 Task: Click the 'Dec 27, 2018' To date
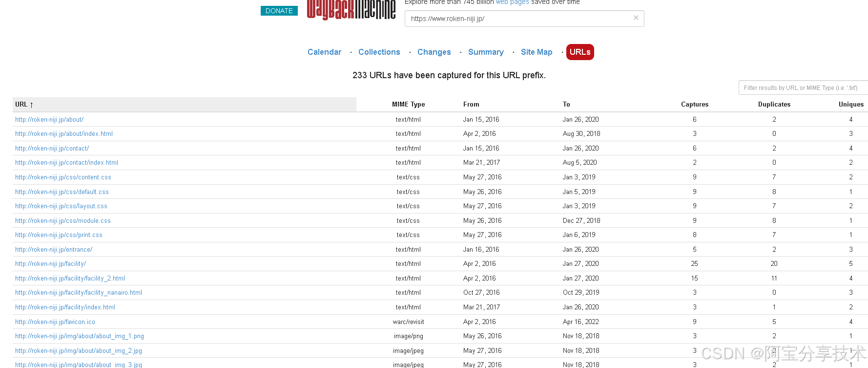581,220
